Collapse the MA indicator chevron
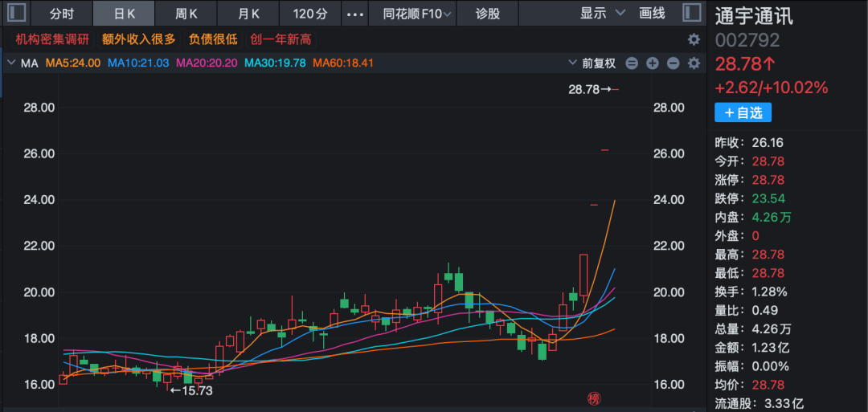The height and width of the screenshot is (412, 868). point(11,63)
